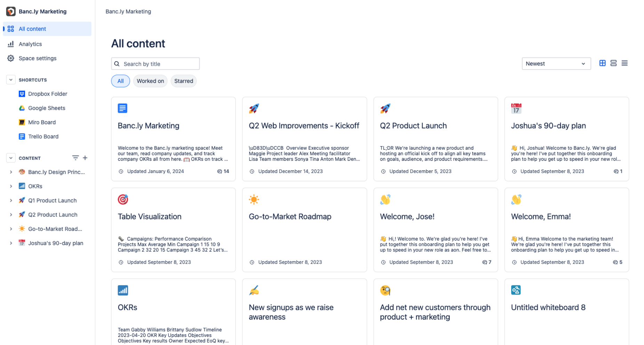Expand the OKRs tree item
Viewport: 644px width, 345px height.
[x=11, y=186]
